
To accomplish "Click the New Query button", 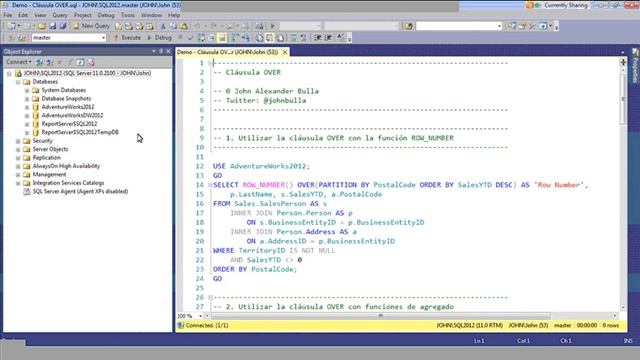I will [x=91, y=26].
